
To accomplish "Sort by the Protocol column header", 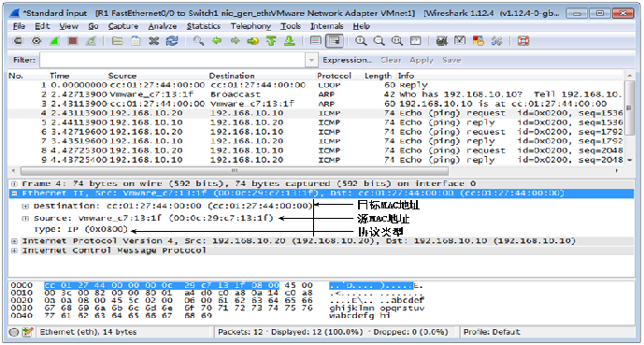I will tap(335, 76).
